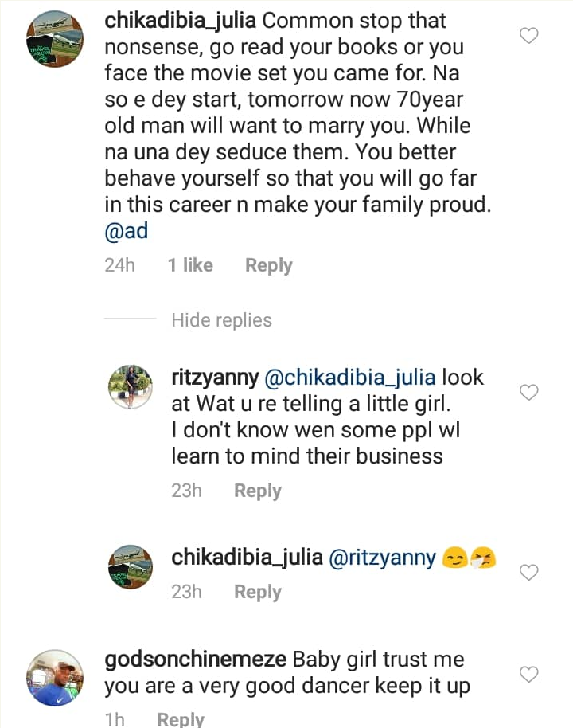Collapse thread with Hide replies

point(221,320)
